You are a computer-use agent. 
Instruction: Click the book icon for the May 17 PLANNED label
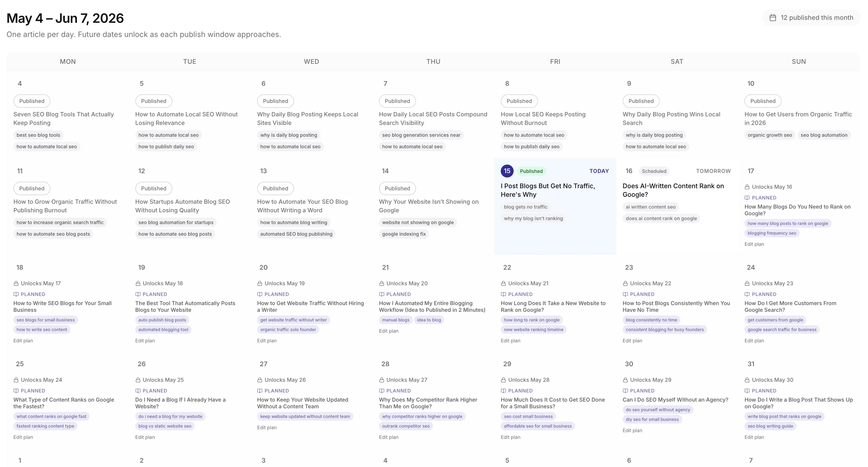tap(747, 198)
